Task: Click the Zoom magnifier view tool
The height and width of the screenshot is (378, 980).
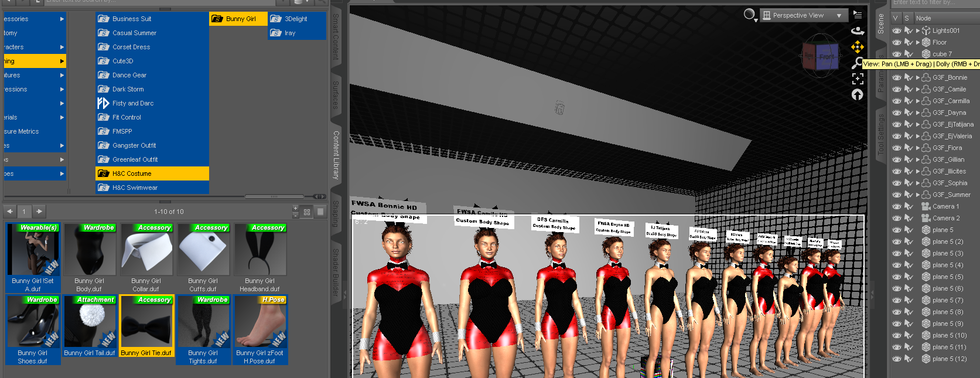Action: (856, 63)
